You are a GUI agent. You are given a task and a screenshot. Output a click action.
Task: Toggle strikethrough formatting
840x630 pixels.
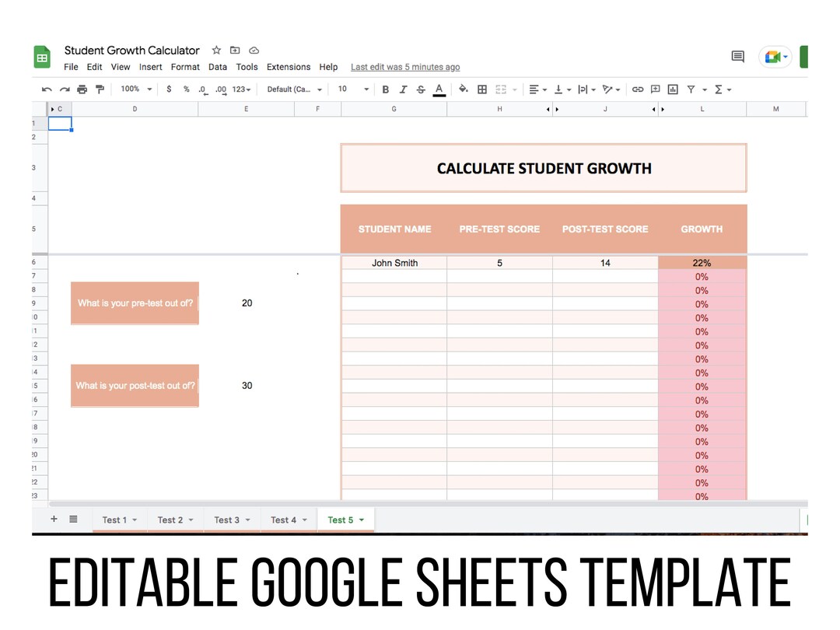click(x=420, y=89)
